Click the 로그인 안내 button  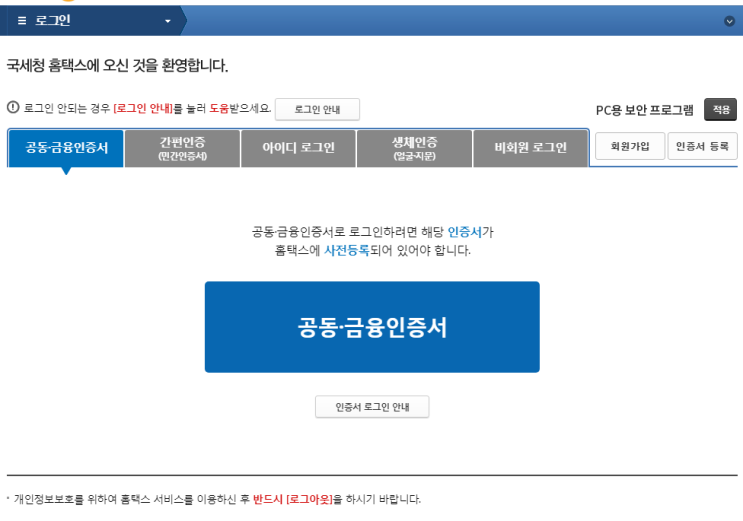coord(317,110)
